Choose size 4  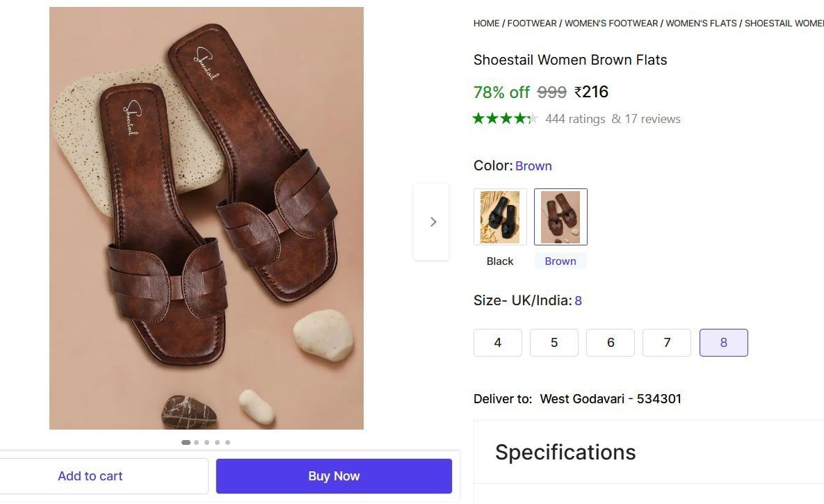coord(498,343)
